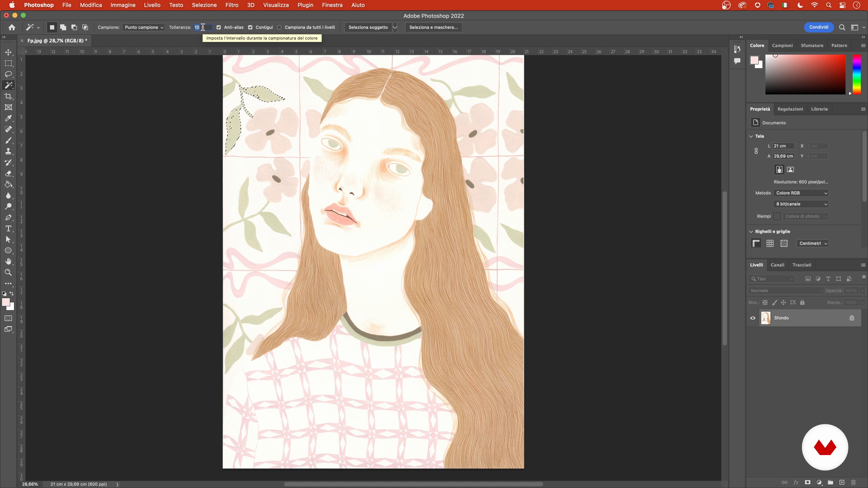Viewport: 868px width, 488px height.
Task: Toggle grid display button
Action: [x=770, y=243]
